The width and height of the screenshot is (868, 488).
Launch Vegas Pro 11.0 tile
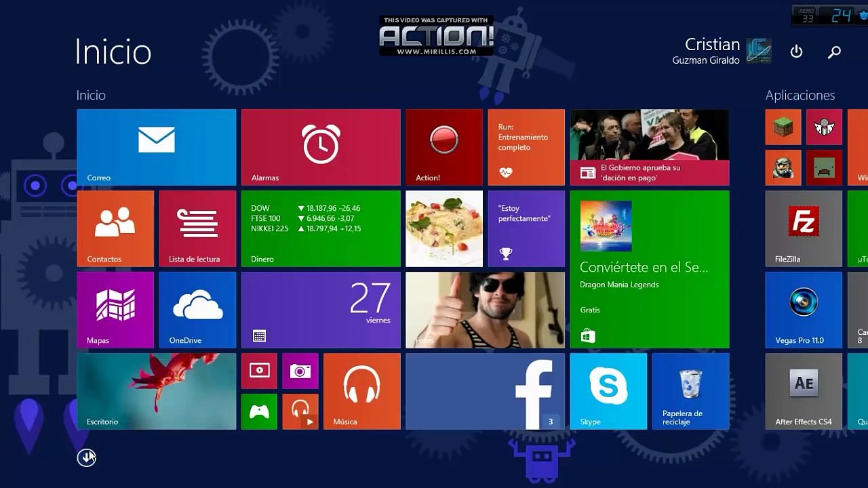coord(804,310)
